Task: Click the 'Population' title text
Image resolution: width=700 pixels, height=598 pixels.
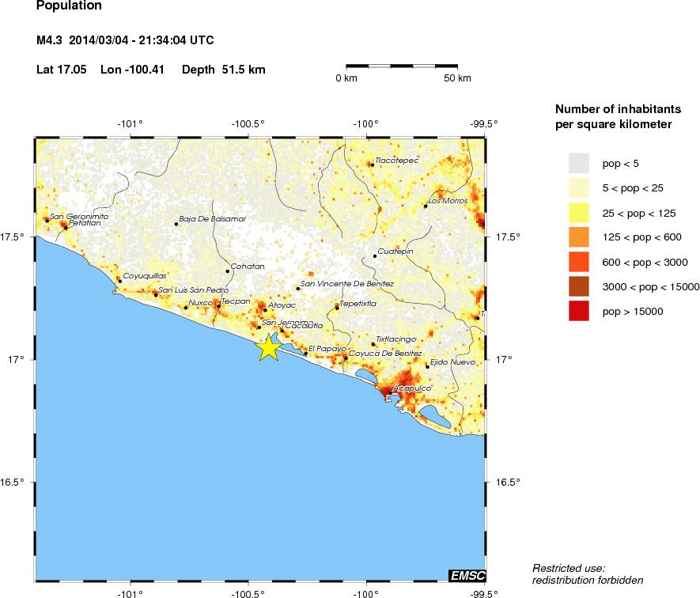Action: 69,6
